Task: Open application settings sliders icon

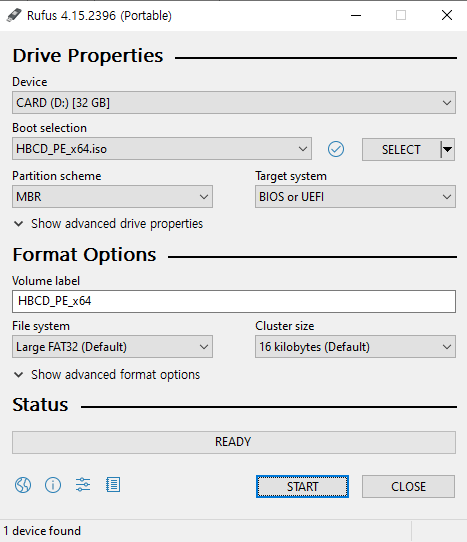Action: [x=83, y=485]
